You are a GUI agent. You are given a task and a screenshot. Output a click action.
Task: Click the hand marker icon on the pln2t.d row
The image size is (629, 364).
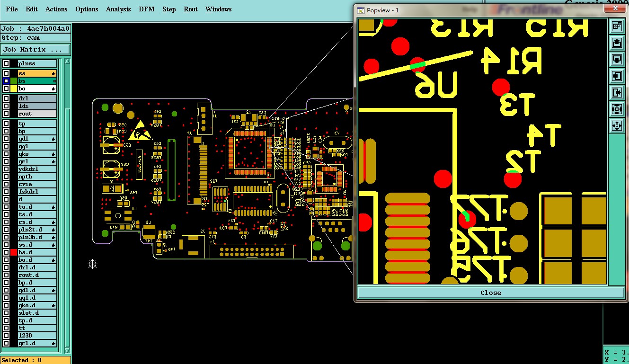click(54, 230)
